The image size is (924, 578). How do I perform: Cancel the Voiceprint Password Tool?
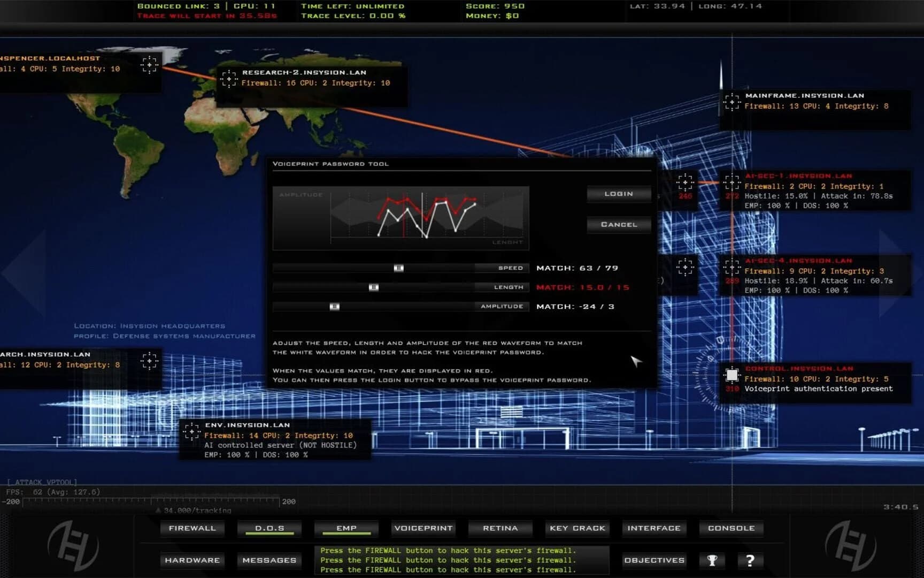click(x=619, y=224)
